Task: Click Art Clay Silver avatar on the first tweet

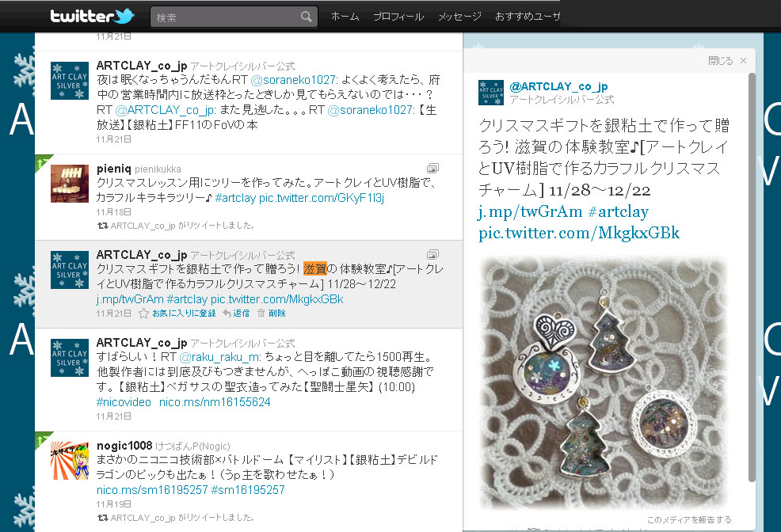Action: point(70,81)
